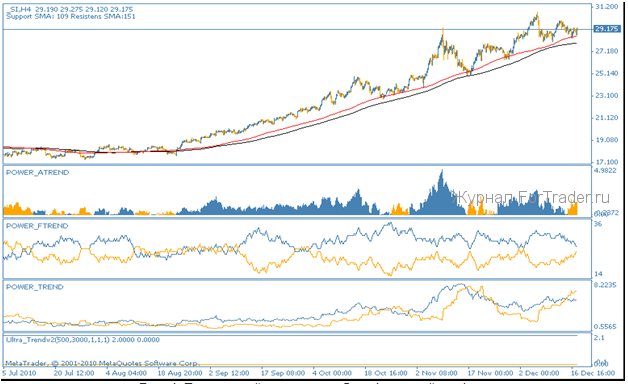Screen dimensions: 628x384
Task: Click the 4 Aug 04:00 time label
Action: tap(126, 373)
